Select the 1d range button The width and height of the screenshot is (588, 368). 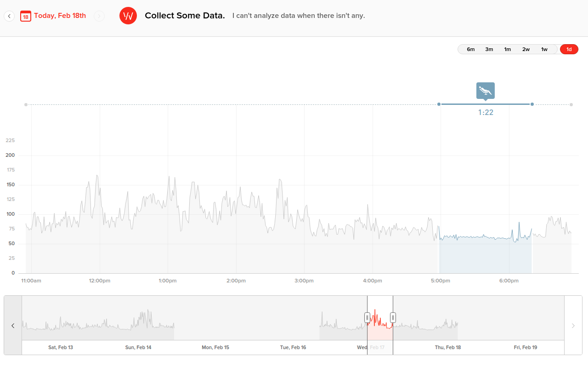(569, 49)
